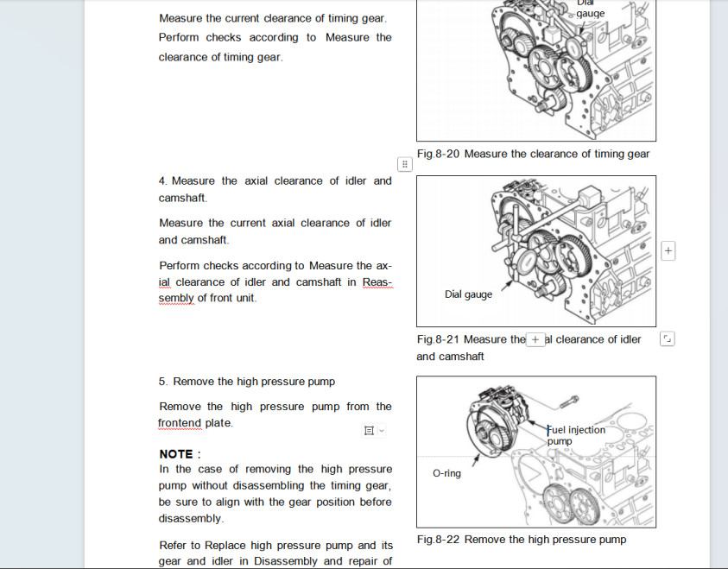
Task: Click the resize corner icon near Fig.8-21 caption
Action: [x=668, y=338]
